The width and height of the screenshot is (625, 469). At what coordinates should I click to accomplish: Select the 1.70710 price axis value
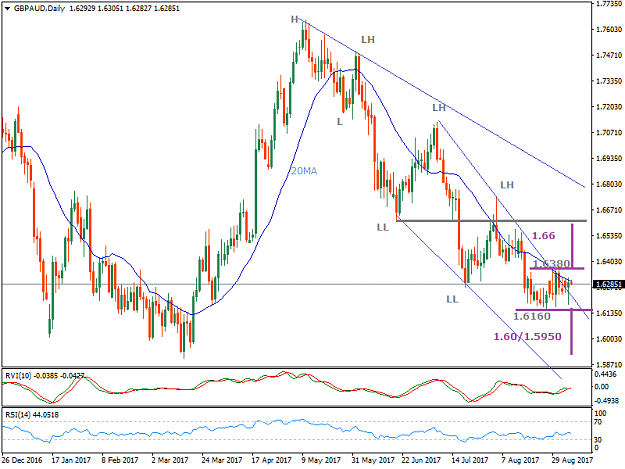tap(609, 132)
